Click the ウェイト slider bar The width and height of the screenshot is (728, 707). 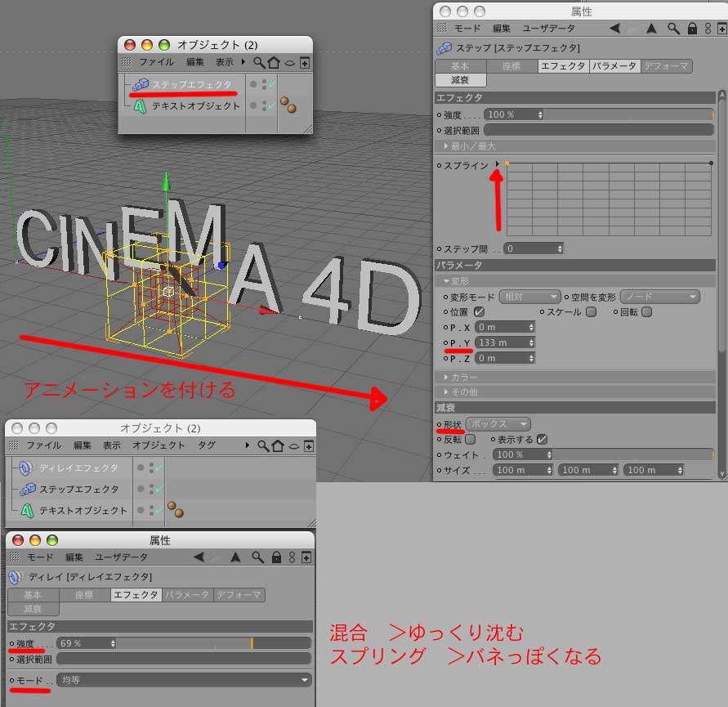[x=633, y=454]
